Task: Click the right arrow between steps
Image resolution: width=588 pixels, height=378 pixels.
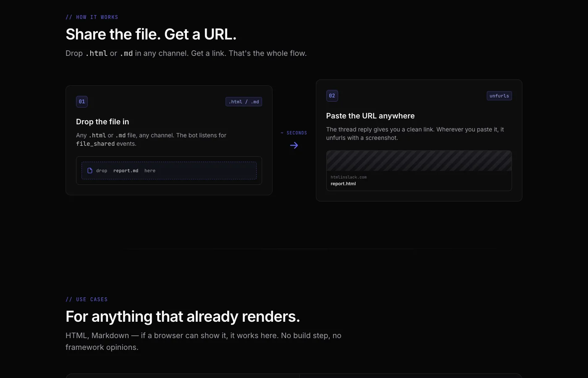Action: [294, 145]
